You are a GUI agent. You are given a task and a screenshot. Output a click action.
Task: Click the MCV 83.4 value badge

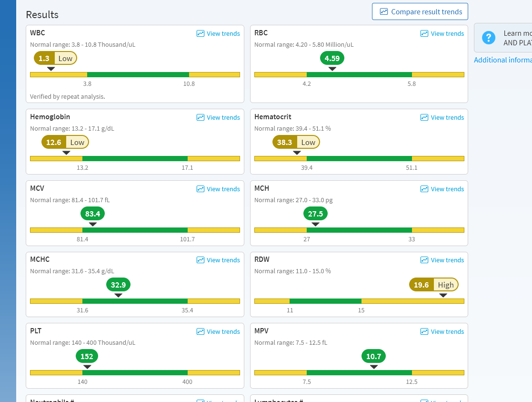(92, 214)
